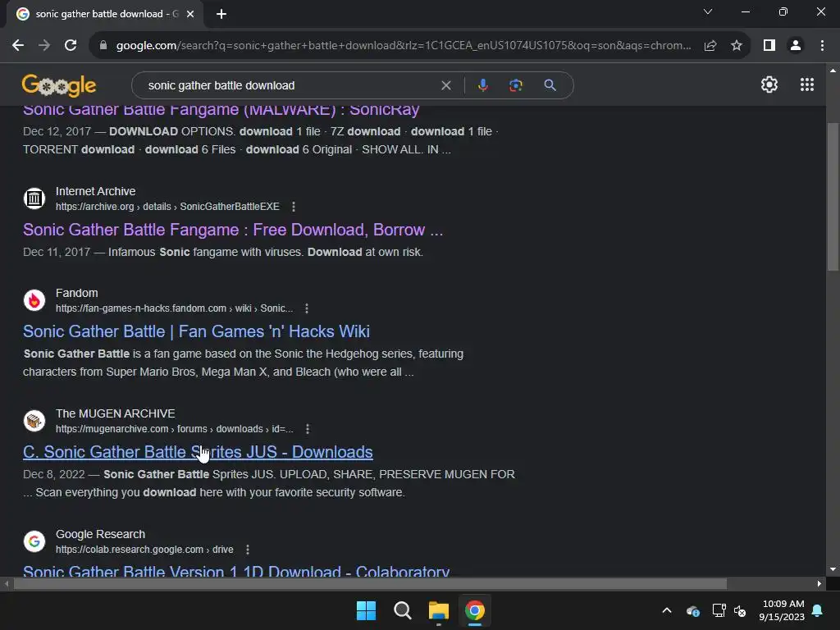Viewport: 840px width, 630px height.
Task: Open the Windows Start menu
Action: (367, 610)
